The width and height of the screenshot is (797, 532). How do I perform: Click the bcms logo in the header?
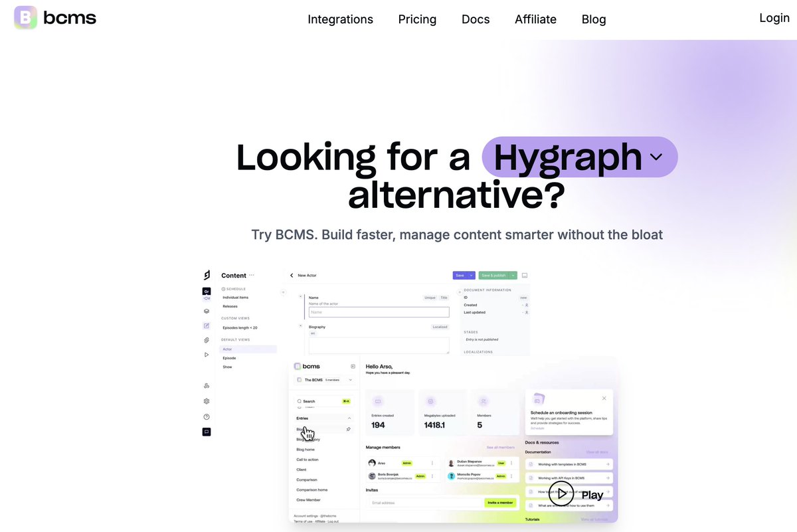pos(55,18)
